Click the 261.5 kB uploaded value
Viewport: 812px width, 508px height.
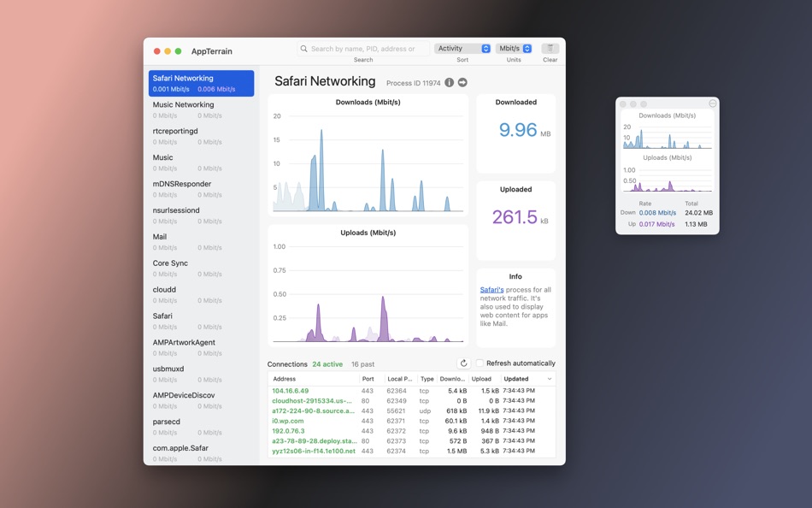coord(520,216)
